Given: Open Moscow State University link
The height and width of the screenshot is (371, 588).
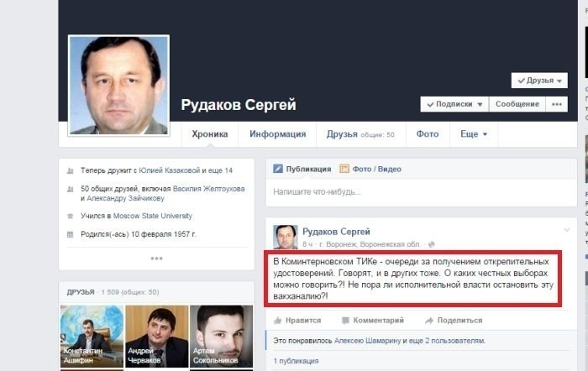Looking at the screenshot, I should [x=153, y=216].
